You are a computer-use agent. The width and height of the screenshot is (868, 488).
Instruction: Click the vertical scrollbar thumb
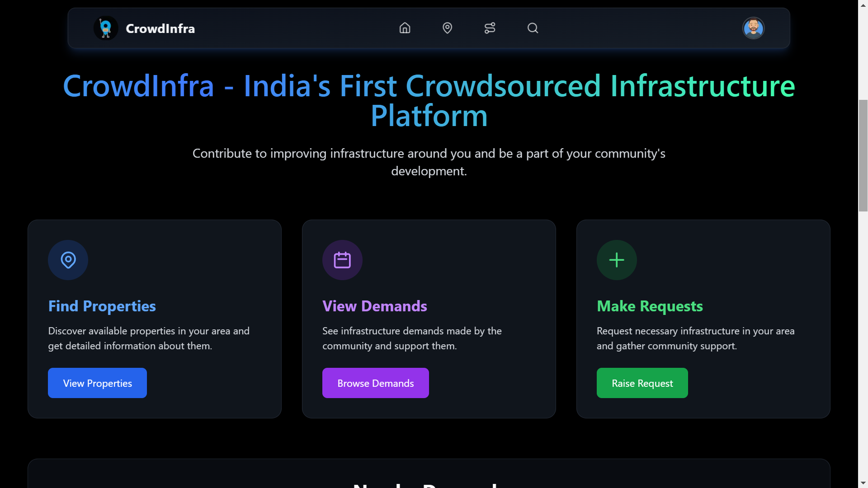point(863,155)
